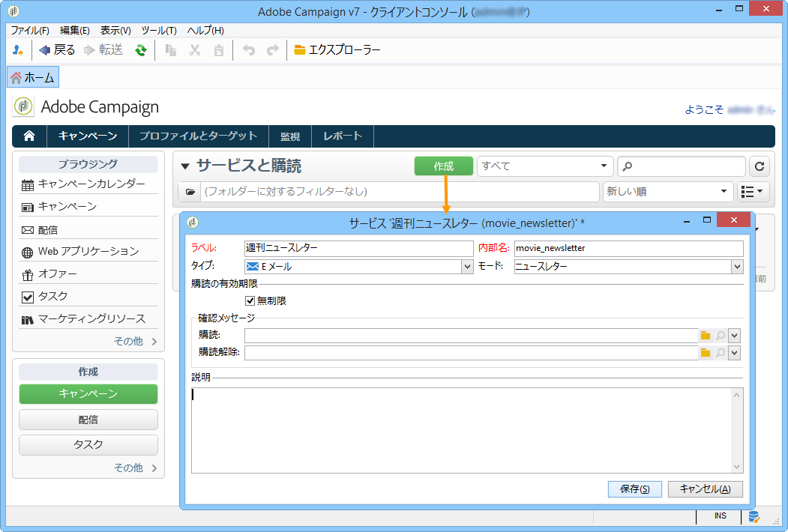Click the 購読解除 message folder icon

[706, 353]
